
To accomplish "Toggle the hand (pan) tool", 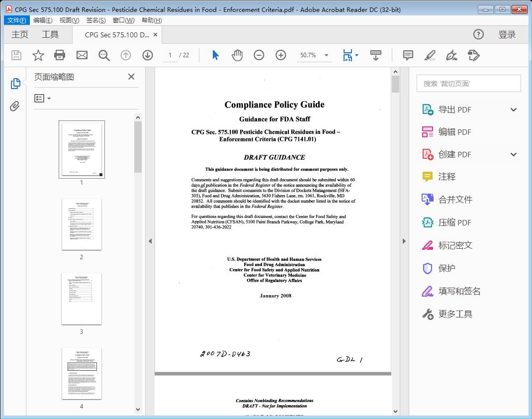I will (237, 55).
